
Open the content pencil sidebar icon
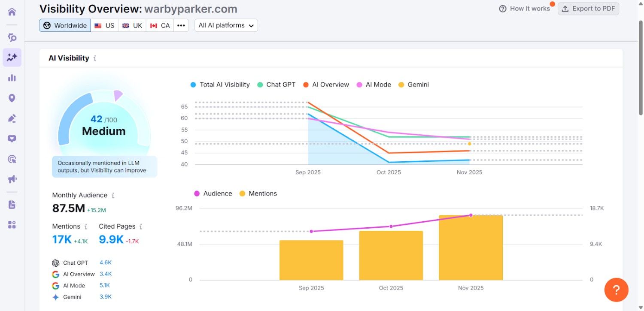[x=12, y=118]
